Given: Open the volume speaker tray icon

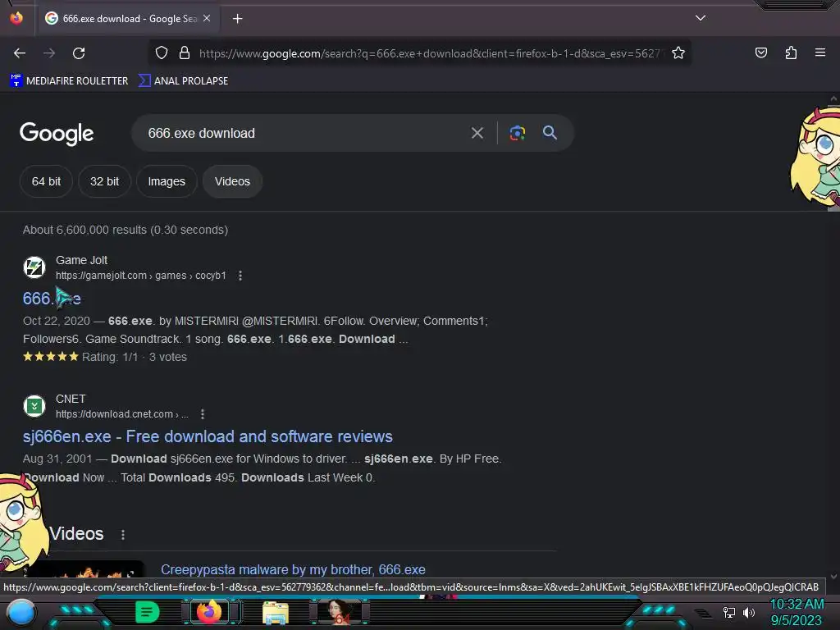Looking at the screenshot, I should [748, 612].
